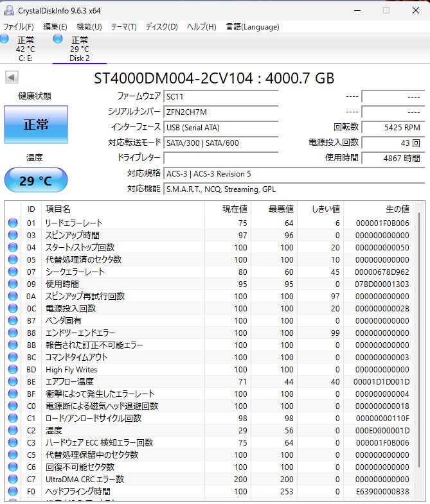Screen dimensions: 430x504
Task: Click status circle for the B8 エンドツーエンドエラー row
Action: coord(13,333)
